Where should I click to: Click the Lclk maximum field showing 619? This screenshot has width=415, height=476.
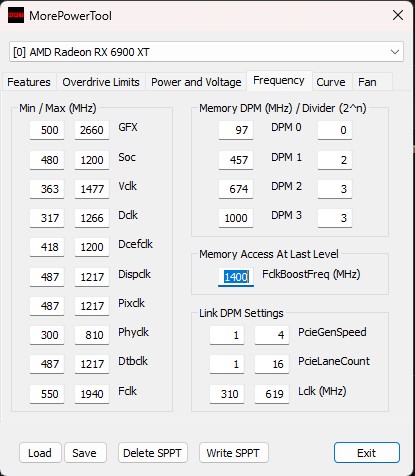272,394
